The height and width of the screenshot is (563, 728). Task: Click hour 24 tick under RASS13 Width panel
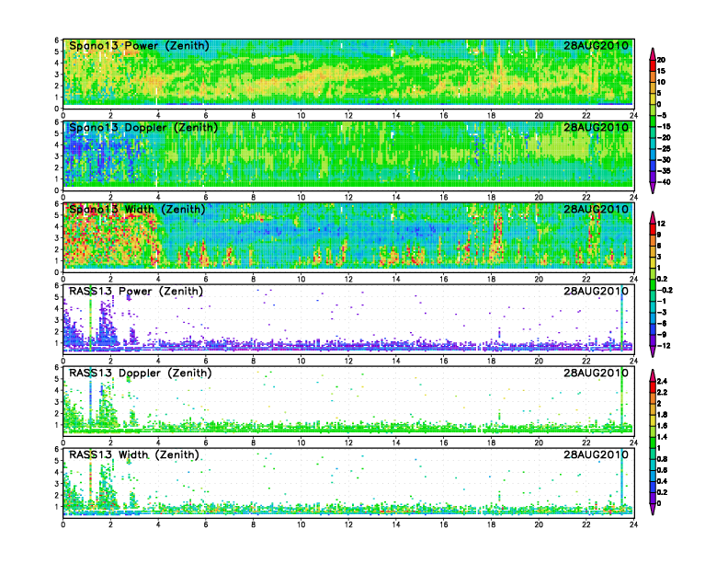tap(633, 524)
